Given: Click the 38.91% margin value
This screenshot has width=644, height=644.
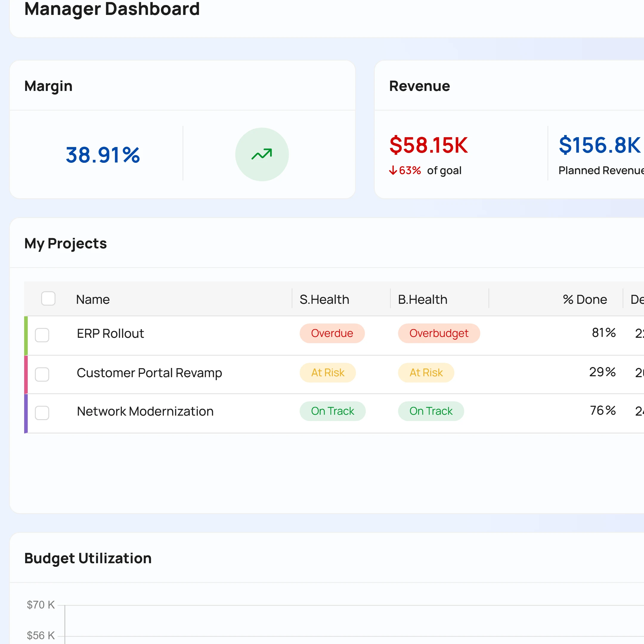Looking at the screenshot, I should 103,155.
